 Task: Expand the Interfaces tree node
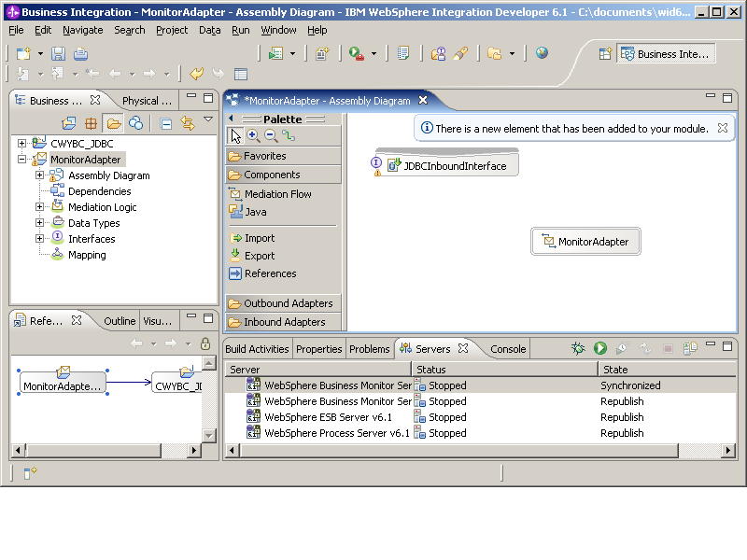coord(39,238)
